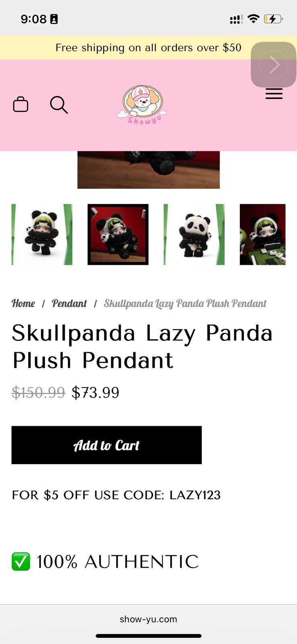
Task: Open the Pendant category breadcrumb
Action: pos(69,303)
